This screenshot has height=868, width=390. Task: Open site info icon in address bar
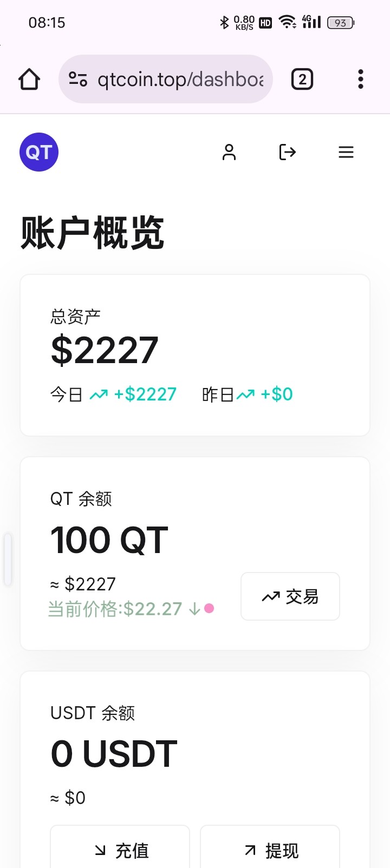[78, 80]
